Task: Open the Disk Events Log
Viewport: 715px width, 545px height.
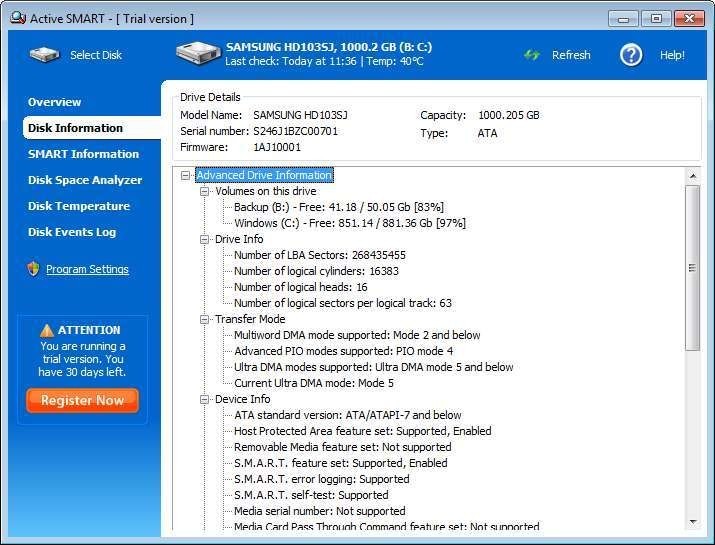Action: (72, 232)
